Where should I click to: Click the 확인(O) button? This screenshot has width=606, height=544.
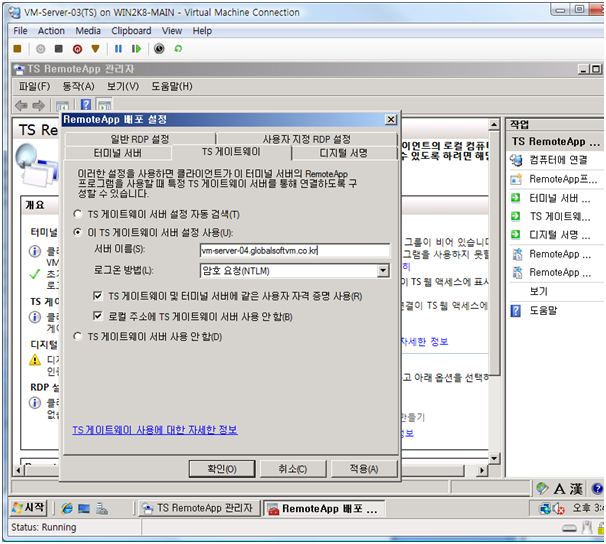[222, 469]
